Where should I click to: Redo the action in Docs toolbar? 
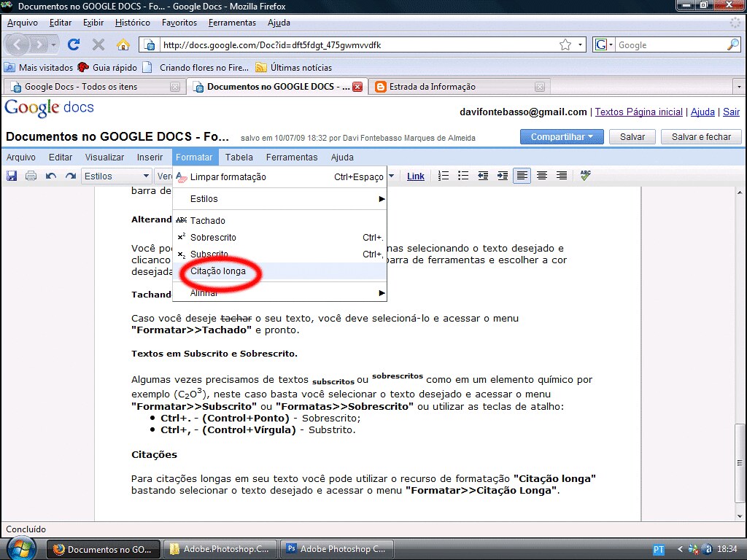pos(71,176)
